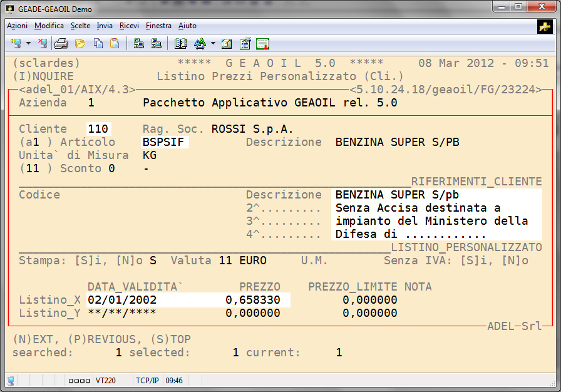Click the disconnect session icon
This screenshot has height=392, width=561.
click(42, 44)
